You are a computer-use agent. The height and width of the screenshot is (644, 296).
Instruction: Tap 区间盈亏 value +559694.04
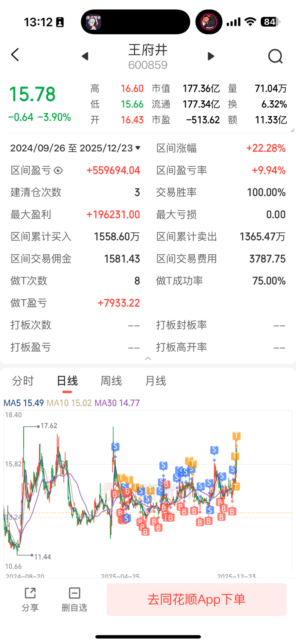click(113, 171)
